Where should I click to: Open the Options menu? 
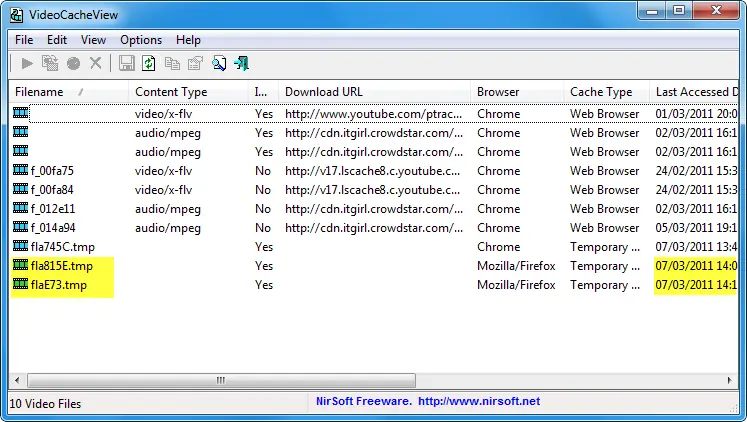(141, 40)
